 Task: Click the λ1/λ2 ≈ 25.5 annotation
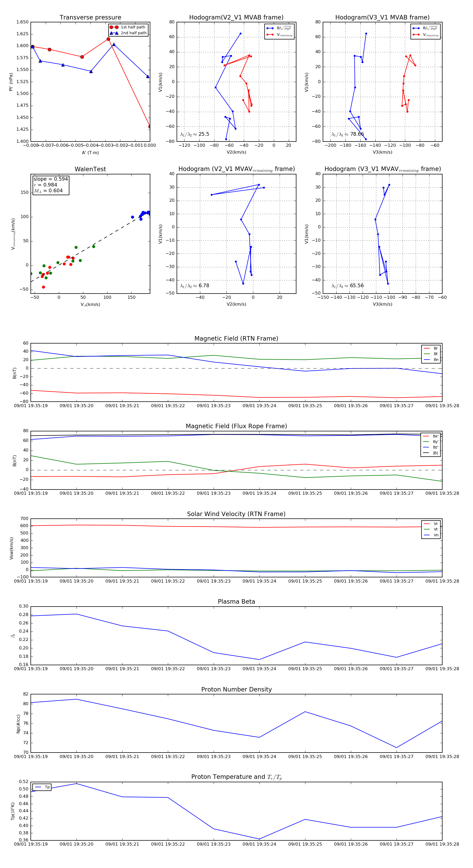click(x=194, y=134)
